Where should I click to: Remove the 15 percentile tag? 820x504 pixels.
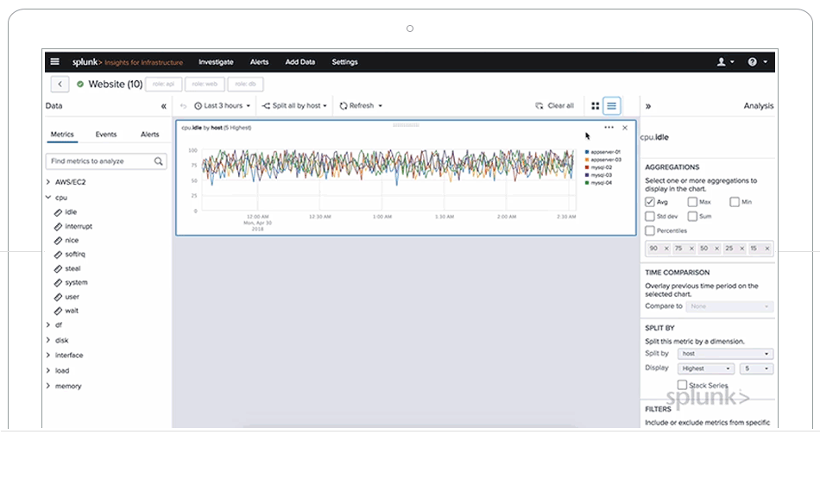pos(767,249)
